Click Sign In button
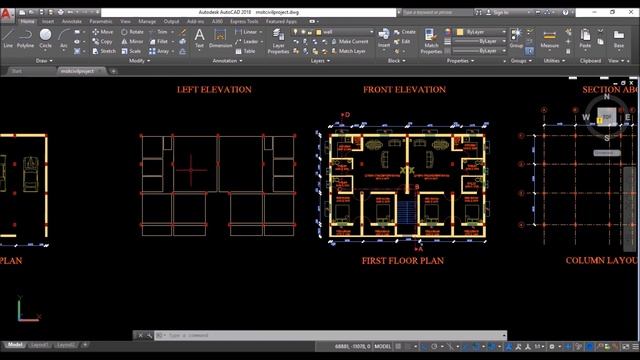This screenshot has width=640, height=360. tap(498, 13)
